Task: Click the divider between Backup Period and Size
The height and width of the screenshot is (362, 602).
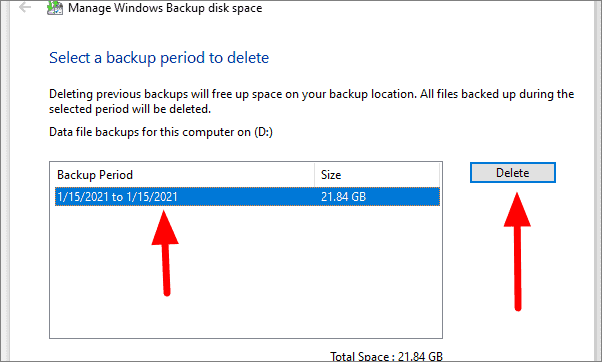Action: pyautogui.click(x=314, y=175)
